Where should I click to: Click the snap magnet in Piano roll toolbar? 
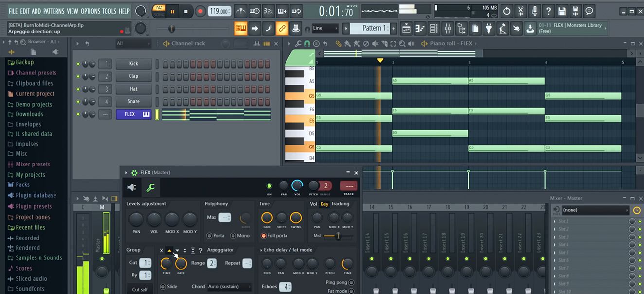point(307,44)
